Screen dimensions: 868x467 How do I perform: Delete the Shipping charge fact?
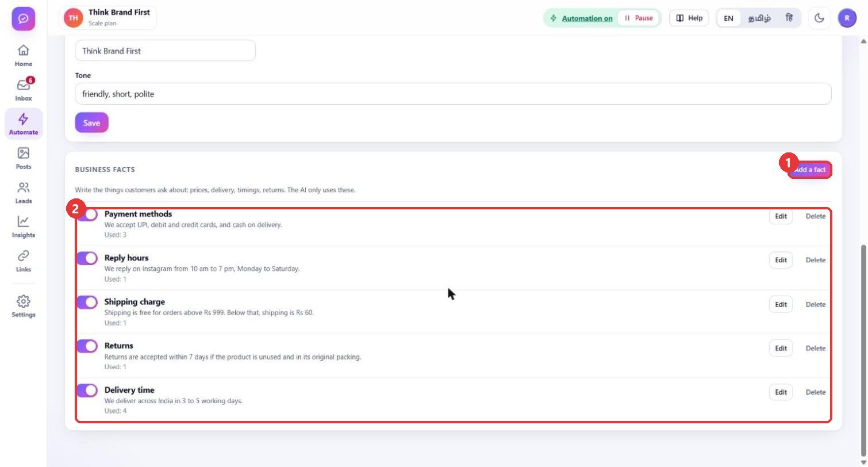pos(815,304)
